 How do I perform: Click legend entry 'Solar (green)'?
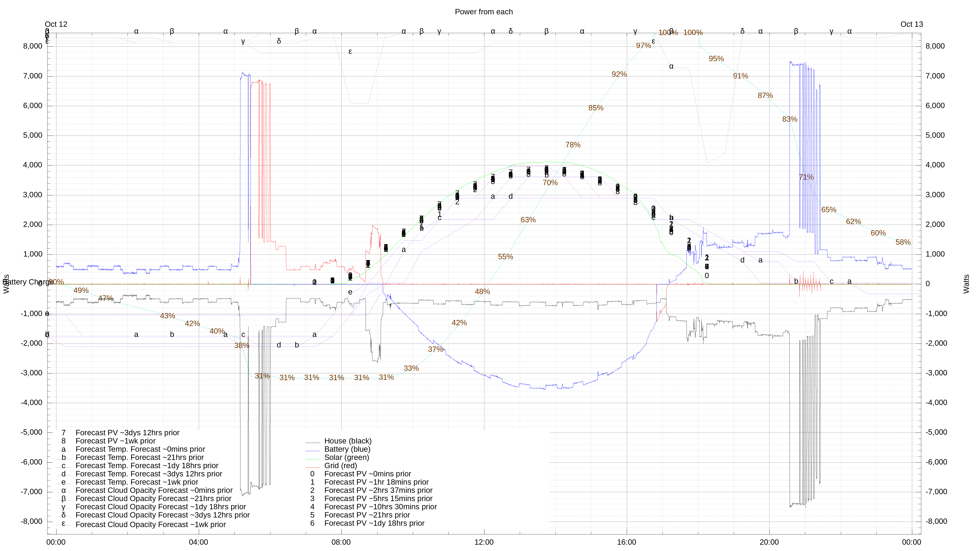point(347,457)
